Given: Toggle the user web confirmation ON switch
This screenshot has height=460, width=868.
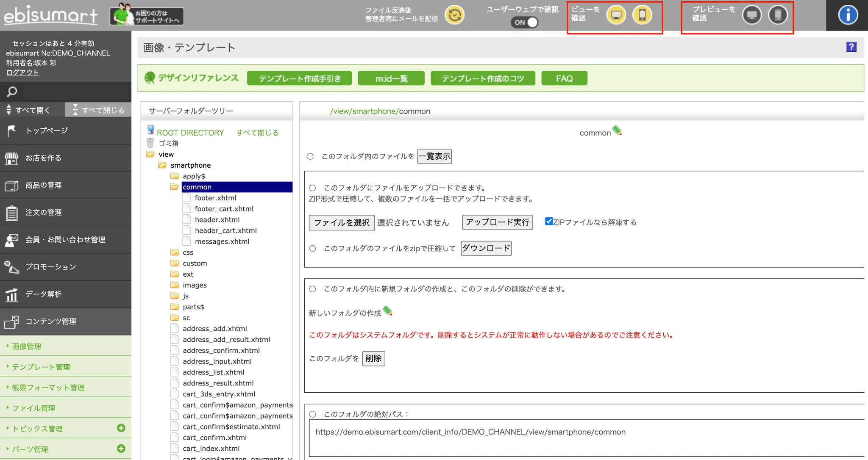Looking at the screenshot, I should point(525,22).
